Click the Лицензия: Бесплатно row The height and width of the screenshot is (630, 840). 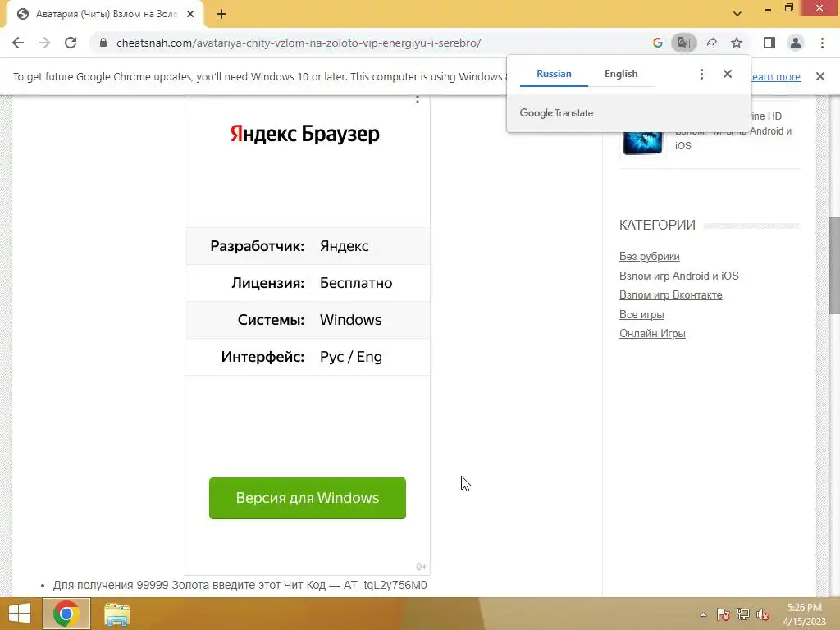point(308,283)
